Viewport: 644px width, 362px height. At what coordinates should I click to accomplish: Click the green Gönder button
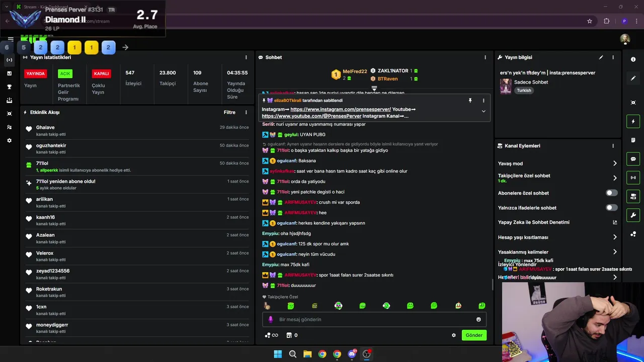click(474, 335)
